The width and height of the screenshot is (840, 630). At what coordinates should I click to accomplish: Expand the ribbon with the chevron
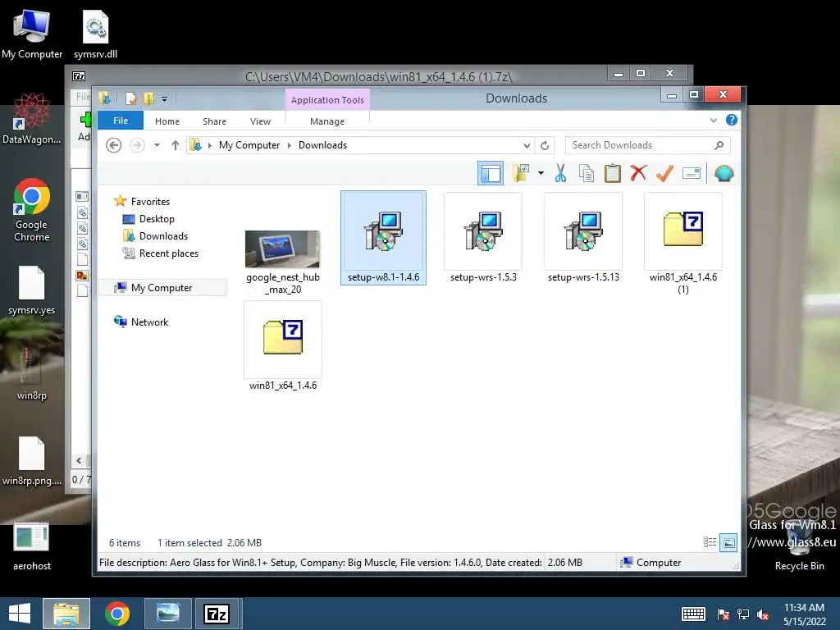[714, 121]
